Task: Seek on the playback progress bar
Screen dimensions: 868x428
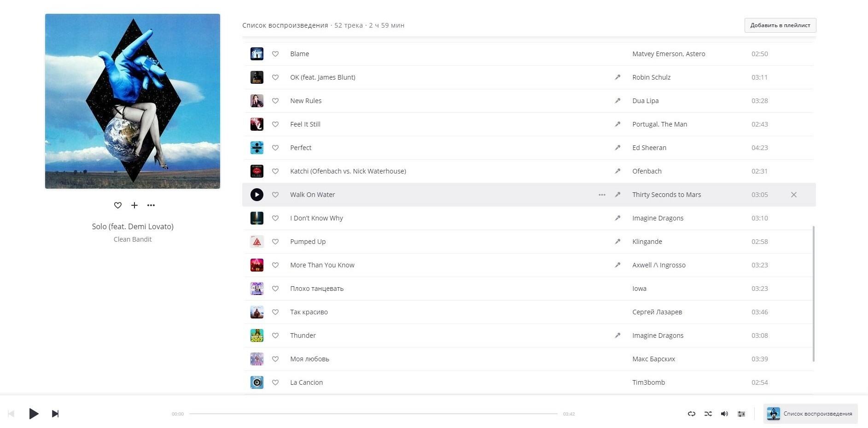Action: (373, 414)
